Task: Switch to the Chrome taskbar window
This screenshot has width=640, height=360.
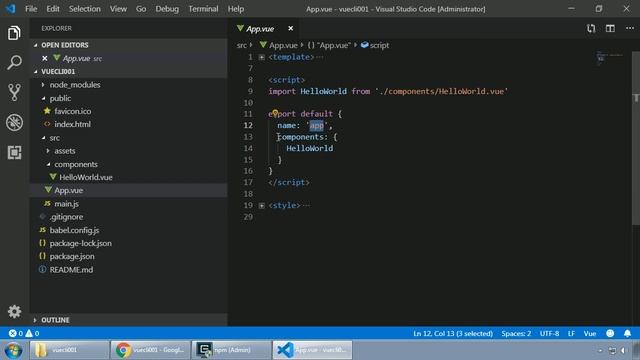Action: (150, 350)
